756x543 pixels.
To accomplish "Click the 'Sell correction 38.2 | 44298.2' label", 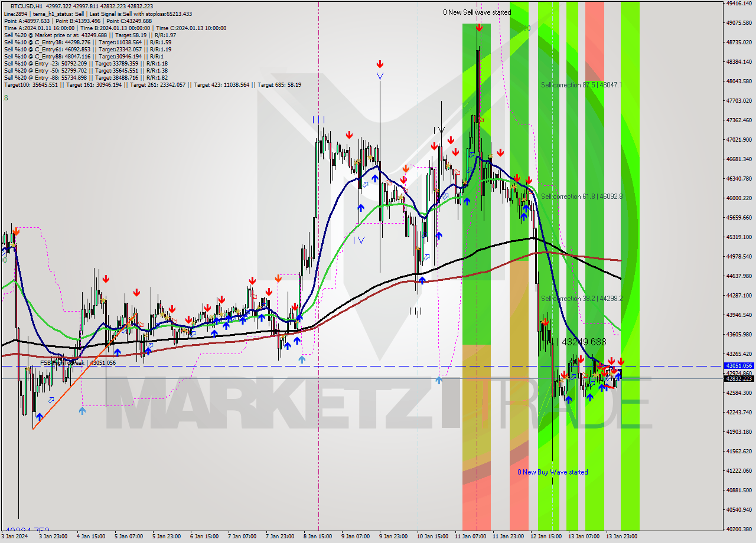I will (x=582, y=299).
